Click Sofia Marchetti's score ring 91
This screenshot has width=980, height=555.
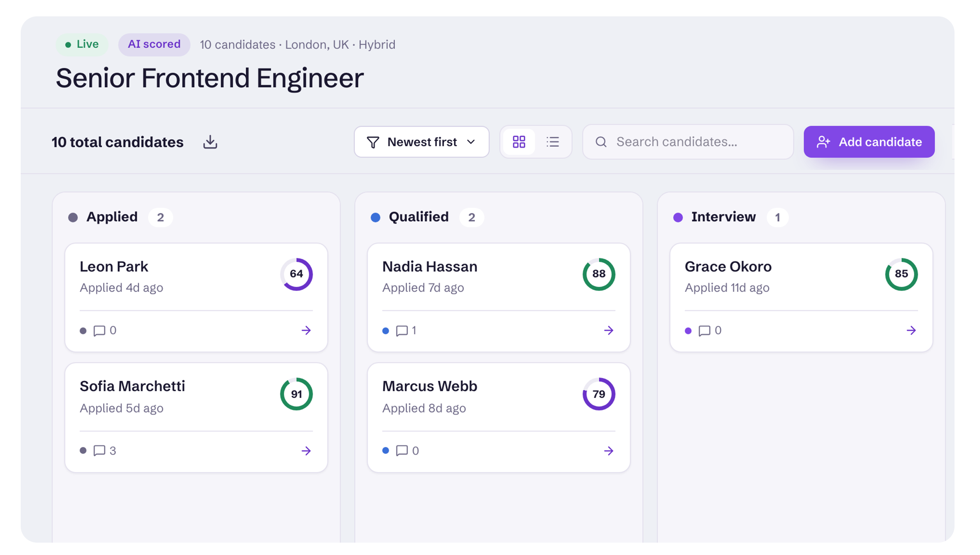(x=296, y=394)
